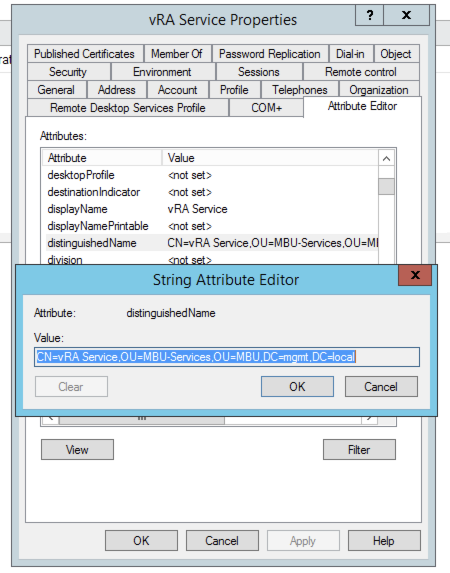Screen dimensions: 450x573
Task: Select the Sessions tab
Action: pyautogui.click(x=259, y=72)
